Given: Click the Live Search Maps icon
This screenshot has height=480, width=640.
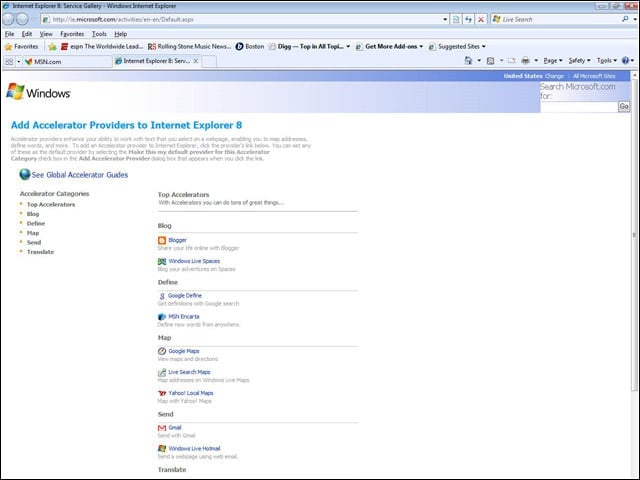Looking at the screenshot, I should [x=162, y=372].
